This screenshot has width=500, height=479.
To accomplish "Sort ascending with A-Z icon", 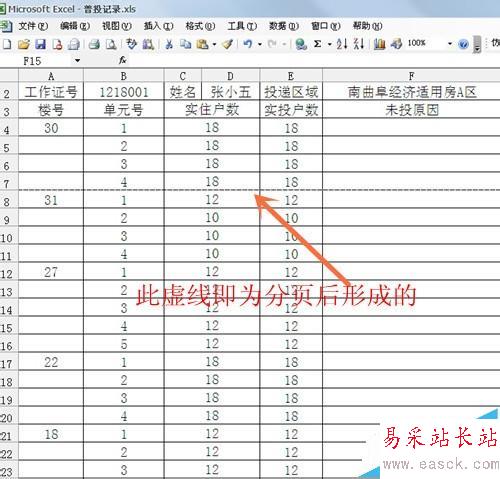I will (342, 44).
